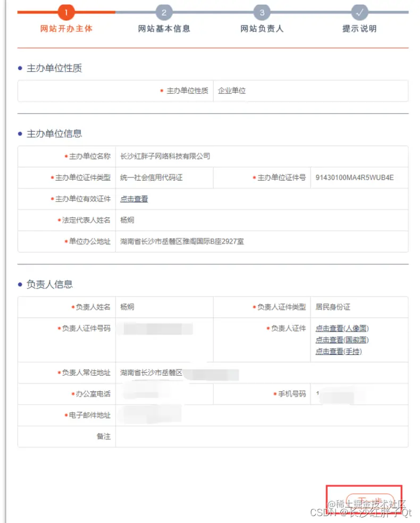
Task: Select 居民身份证 certificate type value
Action: 333,307
